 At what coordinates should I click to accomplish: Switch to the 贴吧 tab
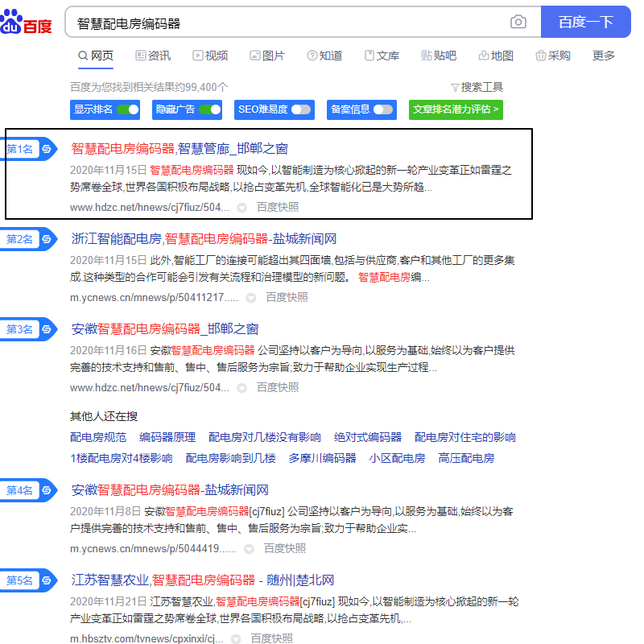point(439,56)
